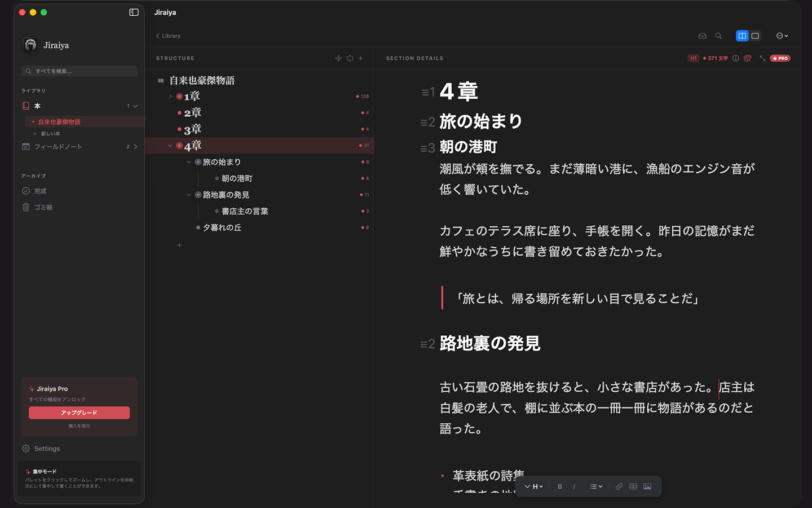Apply bold formatting in the floating toolbar

click(559, 486)
